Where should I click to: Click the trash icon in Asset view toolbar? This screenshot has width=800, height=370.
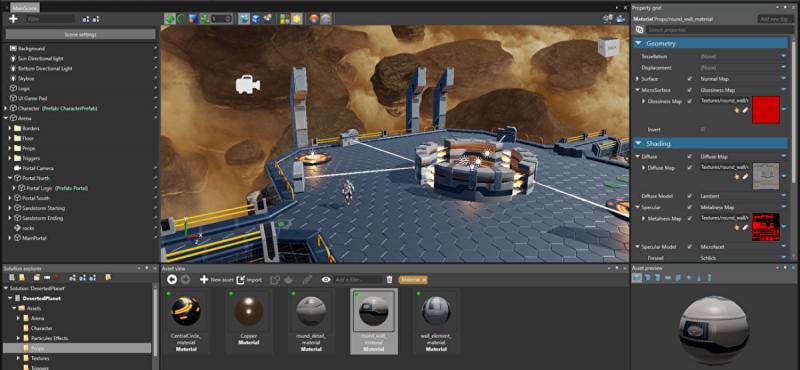click(x=389, y=279)
